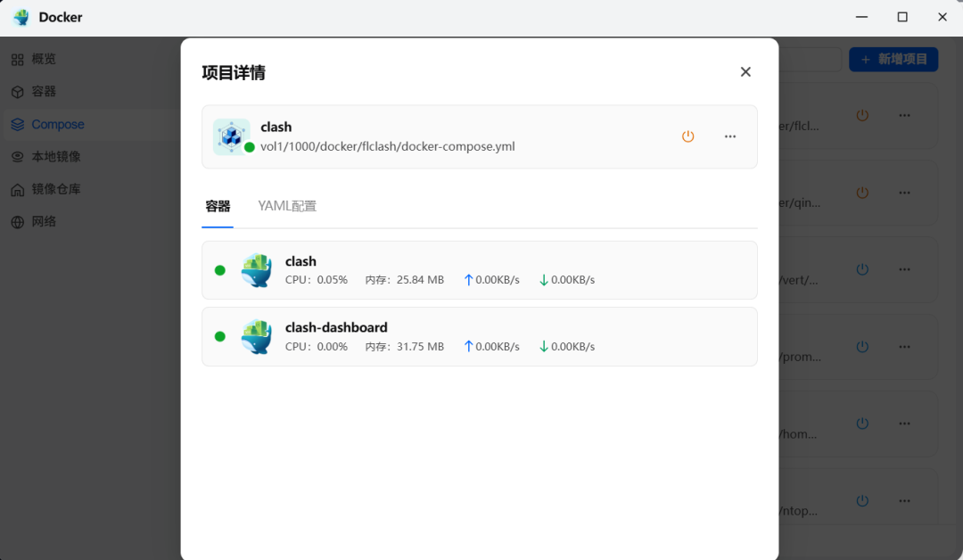Select the 容器 tab in project details

[219, 205]
